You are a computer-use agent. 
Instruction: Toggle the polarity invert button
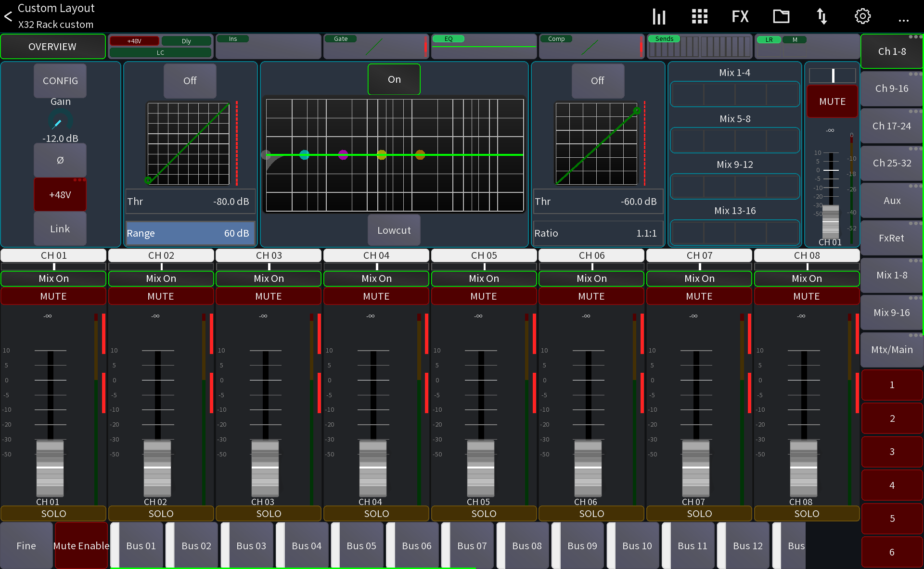pos(60,160)
